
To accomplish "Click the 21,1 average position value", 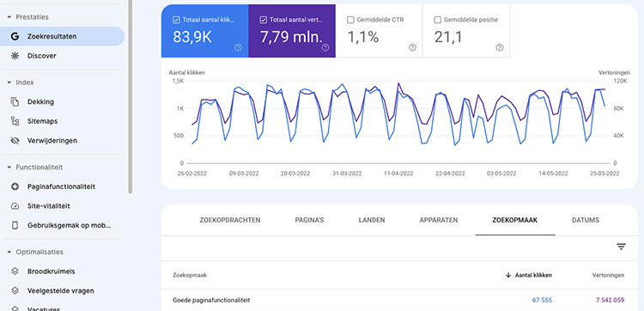I will (448, 38).
